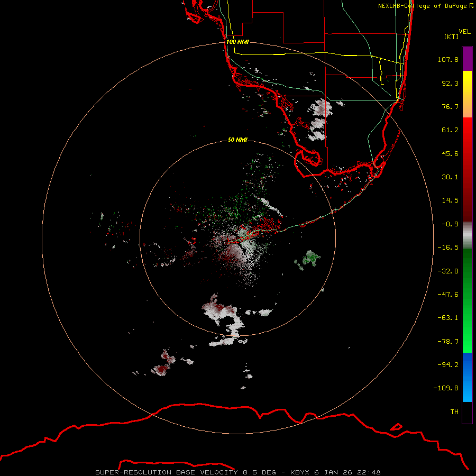This screenshot has width=476, height=476.
Task: Click the -109.8 velocity scale value
Action: tap(446, 388)
